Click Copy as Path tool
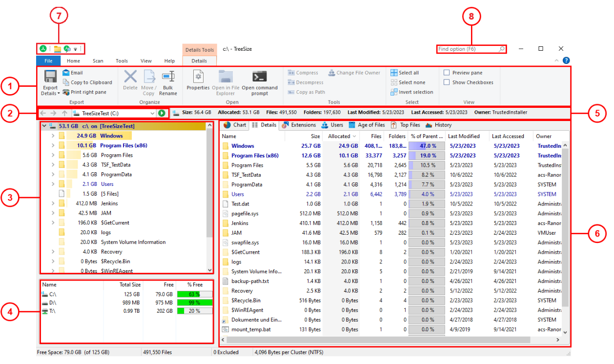The image size is (614, 364). coord(307,92)
